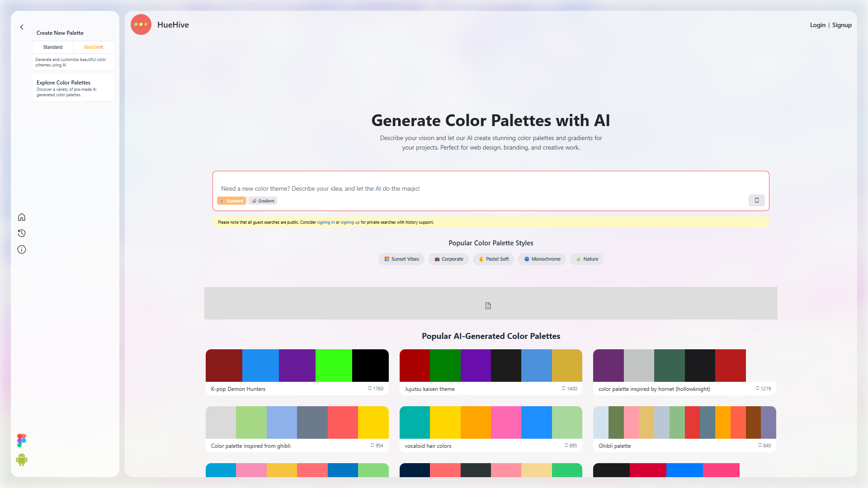Select the Sunset Vibes style chip
The image size is (868, 488).
point(401,259)
